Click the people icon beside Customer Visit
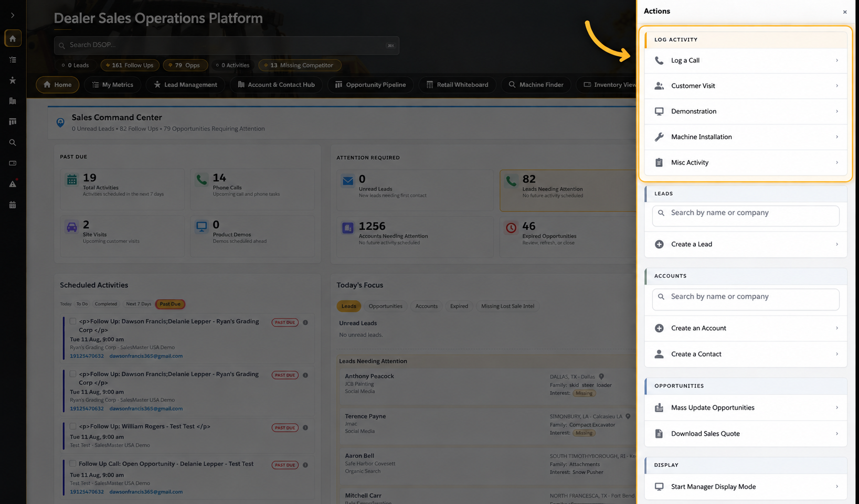859x504 pixels. [659, 86]
